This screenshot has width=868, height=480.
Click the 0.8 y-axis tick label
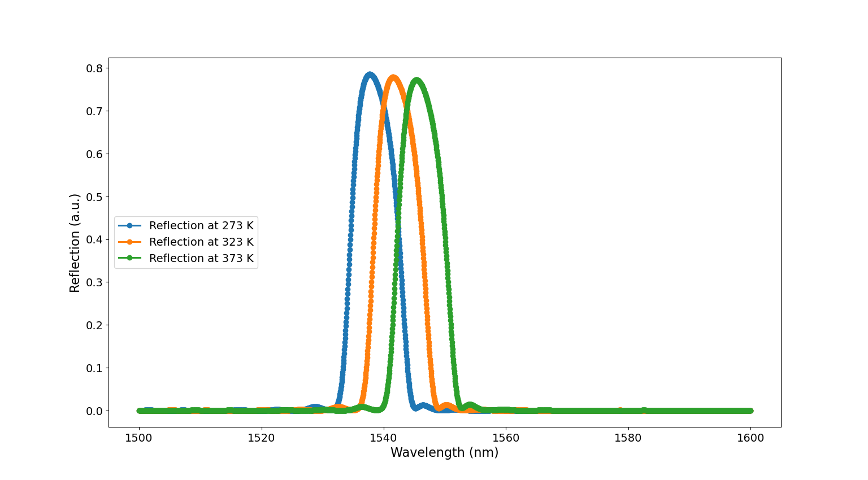click(94, 68)
